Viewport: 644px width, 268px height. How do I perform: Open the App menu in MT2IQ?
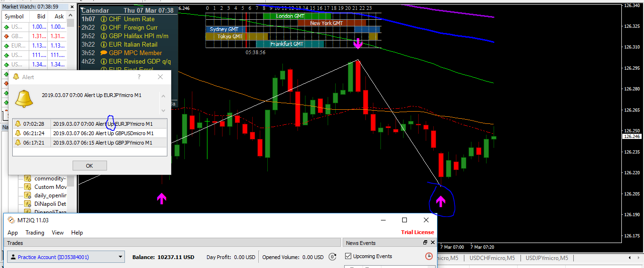13,233
